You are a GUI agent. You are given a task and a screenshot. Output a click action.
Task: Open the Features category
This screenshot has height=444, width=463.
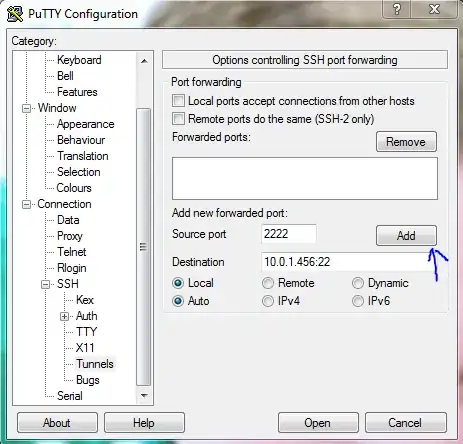77,92
